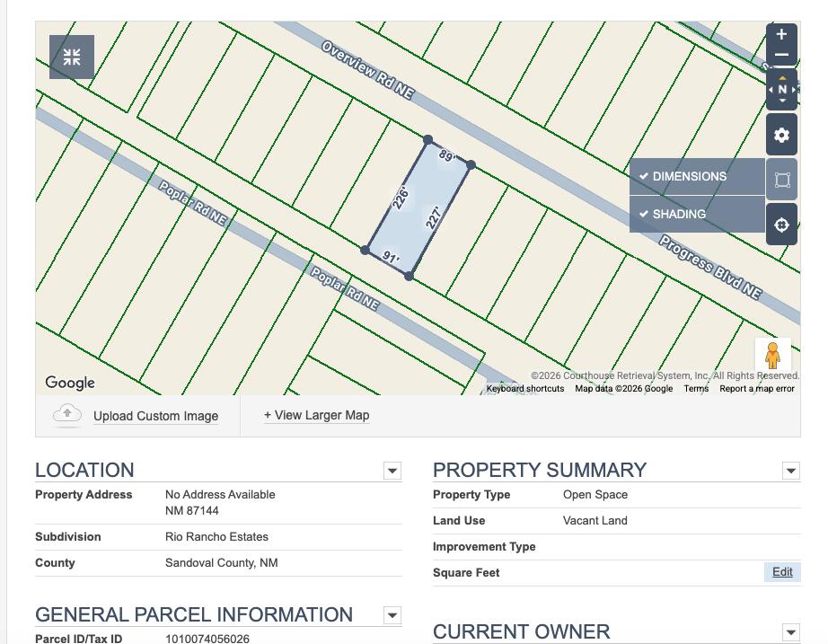828x644 pixels.
Task: Click the parcel boundary outline icon
Action: tap(782, 180)
